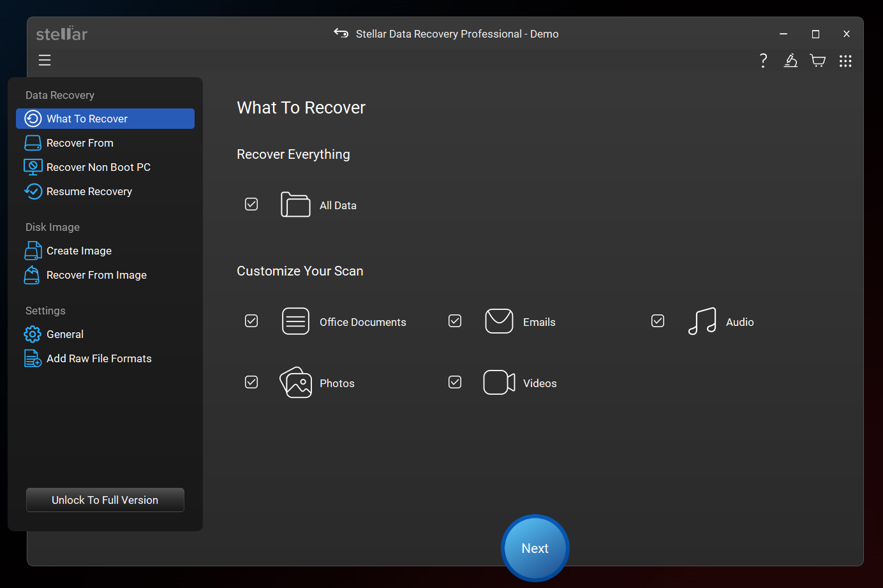The height and width of the screenshot is (588, 883).
Task: Click the Emails envelope icon
Action: pyautogui.click(x=499, y=321)
